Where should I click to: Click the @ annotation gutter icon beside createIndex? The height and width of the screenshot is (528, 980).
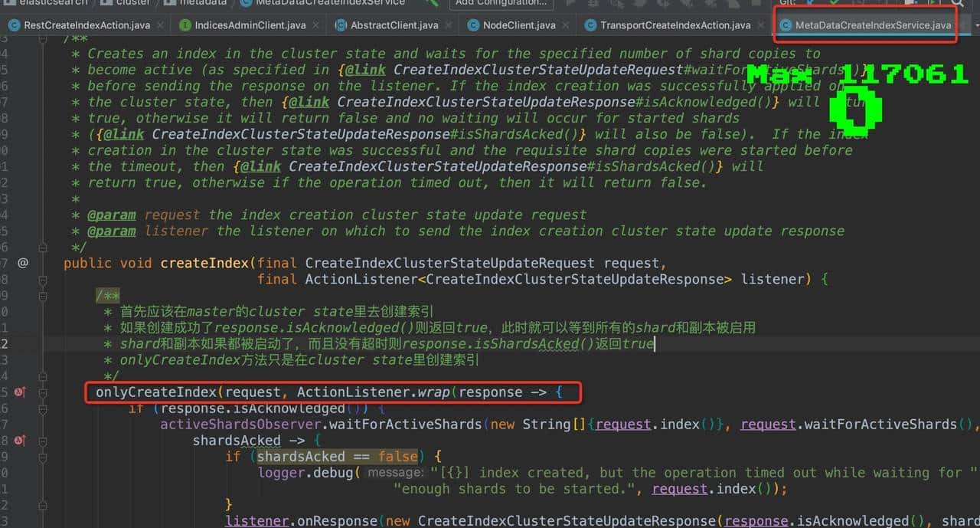[x=22, y=263]
